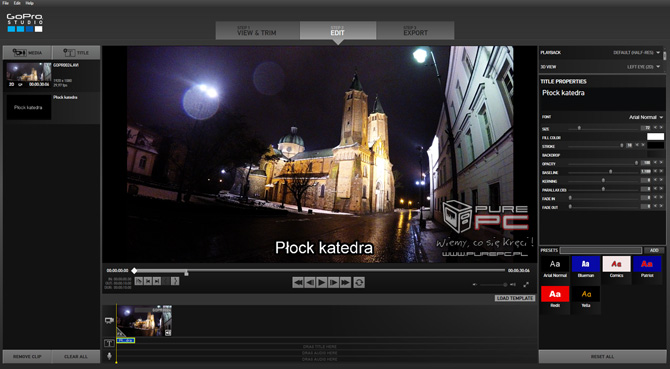This screenshot has height=369, width=670.
Task: Mute audio with the speaker-low icon
Action: [x=475, y=284]
